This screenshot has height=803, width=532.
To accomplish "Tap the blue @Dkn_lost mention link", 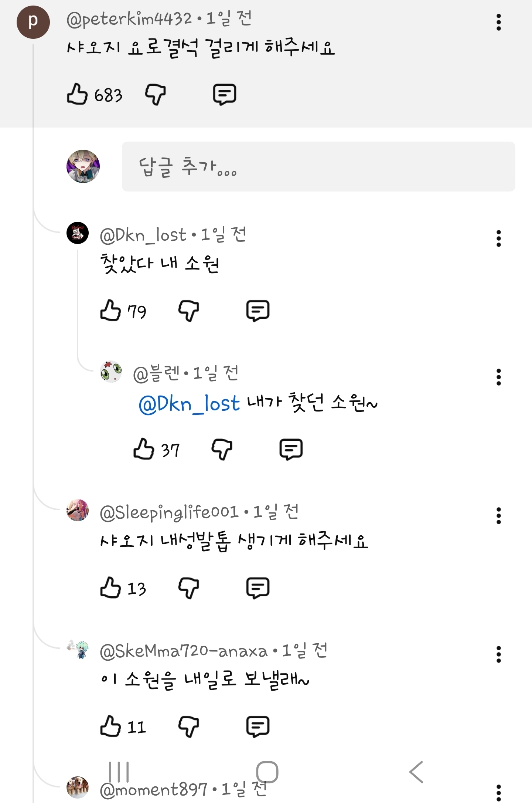I will 189,404.
